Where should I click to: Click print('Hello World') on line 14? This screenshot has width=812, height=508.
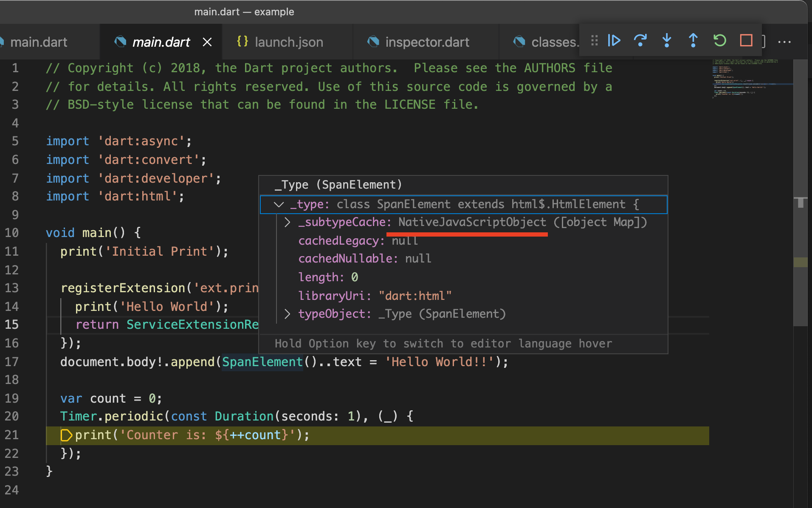[x=152, y=307]
